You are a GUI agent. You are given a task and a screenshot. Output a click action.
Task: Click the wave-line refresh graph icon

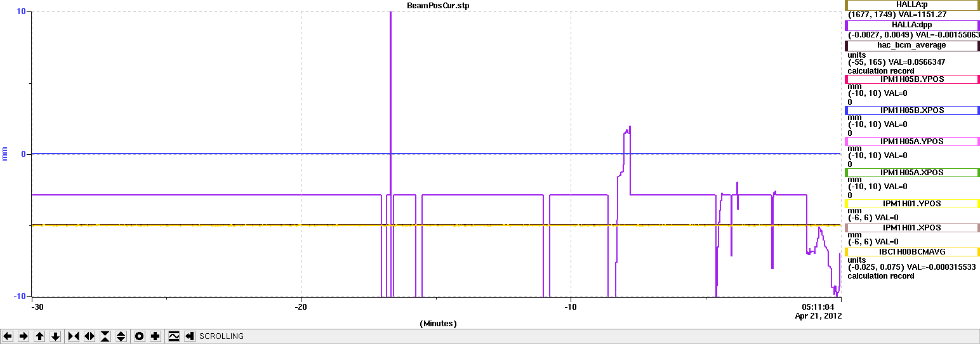(174, 336)
